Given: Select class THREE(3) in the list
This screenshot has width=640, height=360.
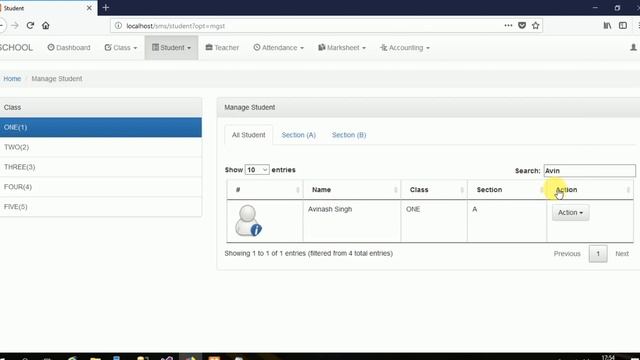Looking at the screenshot, I should coord(100,167).
